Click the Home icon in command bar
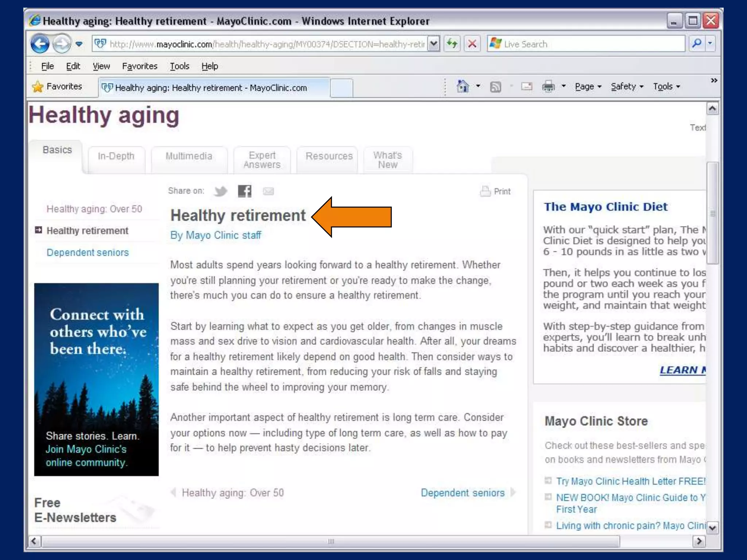The height and width of the screenshot is (560, 747). click(x=463, y=87)
